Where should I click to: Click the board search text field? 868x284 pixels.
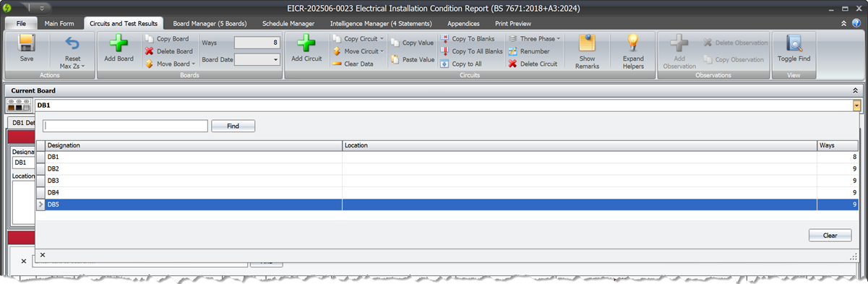pyautogui.click(x=125, y=126)
